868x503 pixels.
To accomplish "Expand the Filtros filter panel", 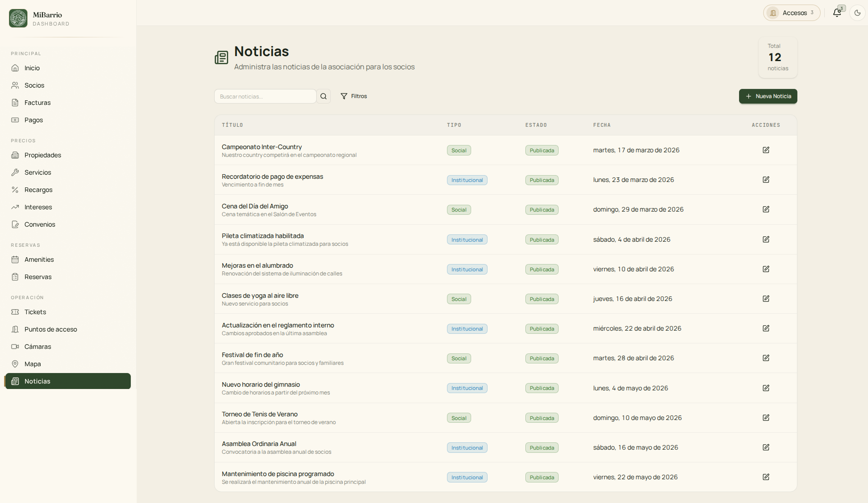I will coord(354,96).
